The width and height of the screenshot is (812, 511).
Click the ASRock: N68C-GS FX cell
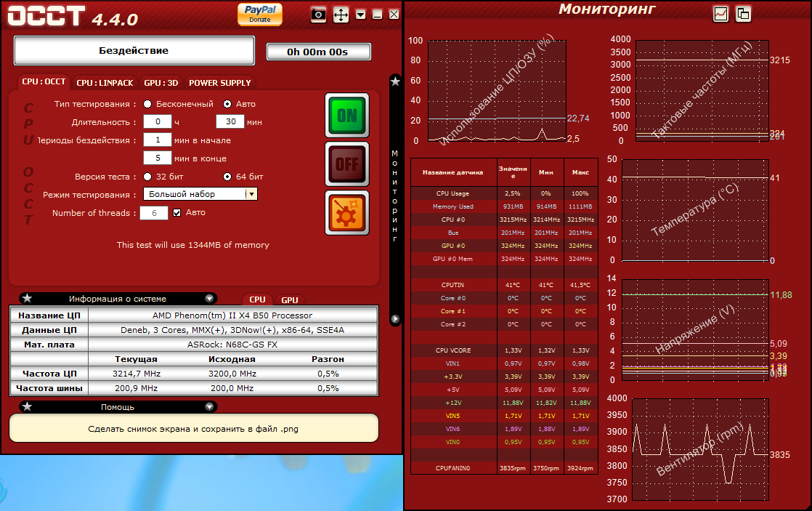tap(232, 344)
